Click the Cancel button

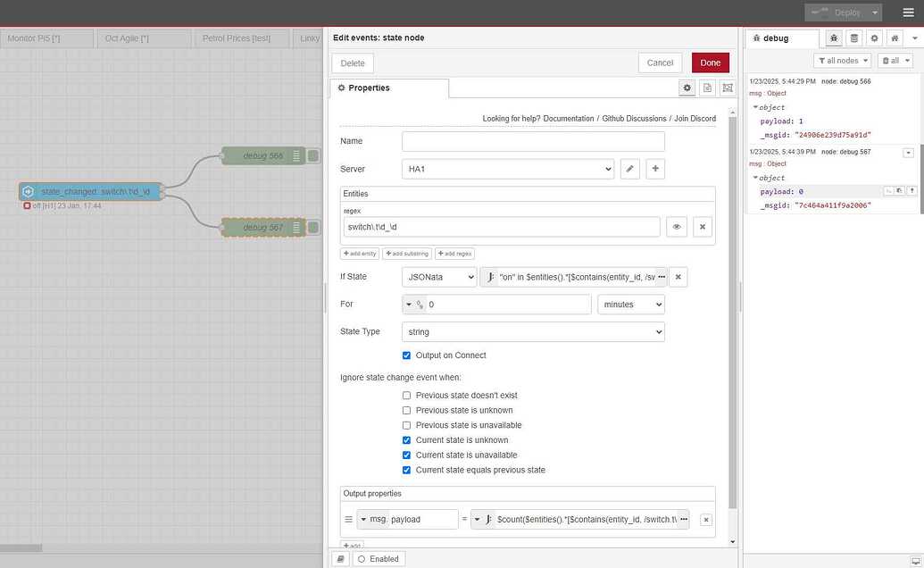660,63
